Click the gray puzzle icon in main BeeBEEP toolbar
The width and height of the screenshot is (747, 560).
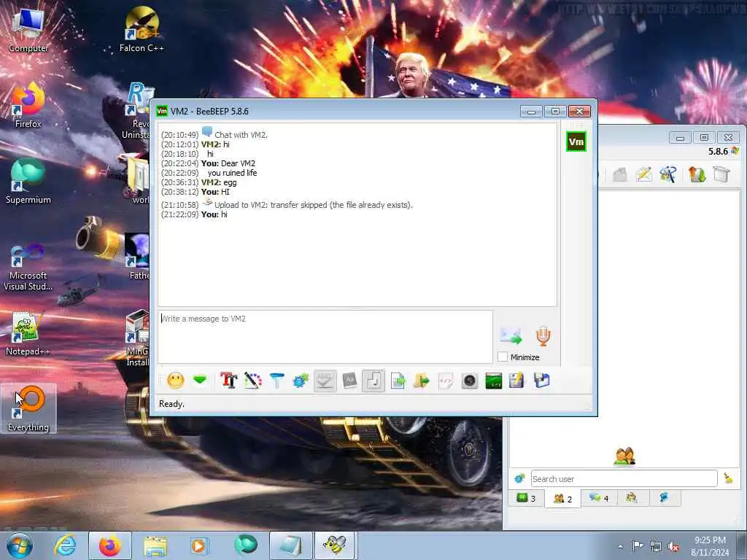(x=619, y=174)
